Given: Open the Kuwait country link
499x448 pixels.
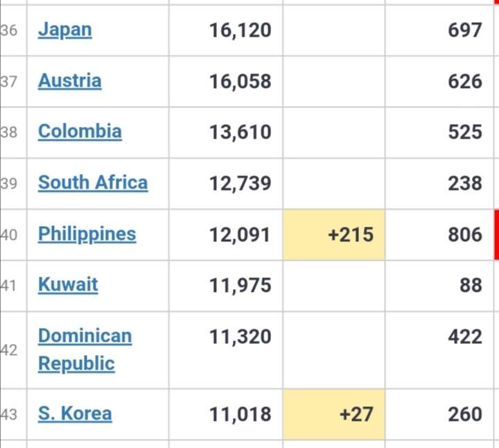Looking at the screenshot, I should coord(68,284).
